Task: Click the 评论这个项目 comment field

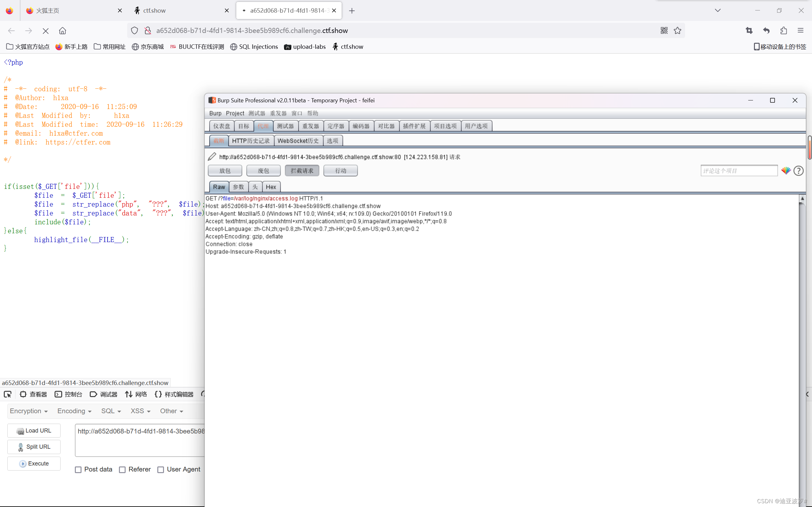Action: click(738, 171)
